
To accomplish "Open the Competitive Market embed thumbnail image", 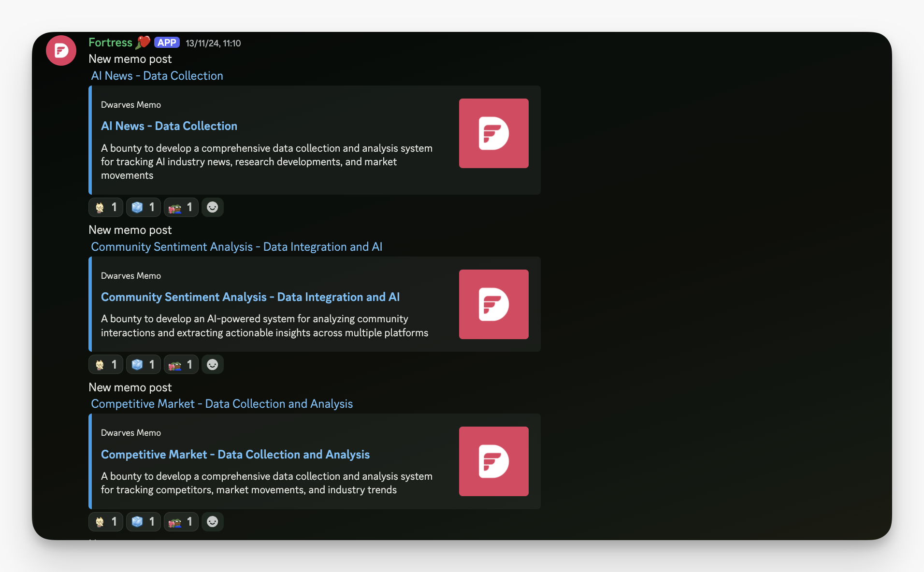I will point(493,461).
